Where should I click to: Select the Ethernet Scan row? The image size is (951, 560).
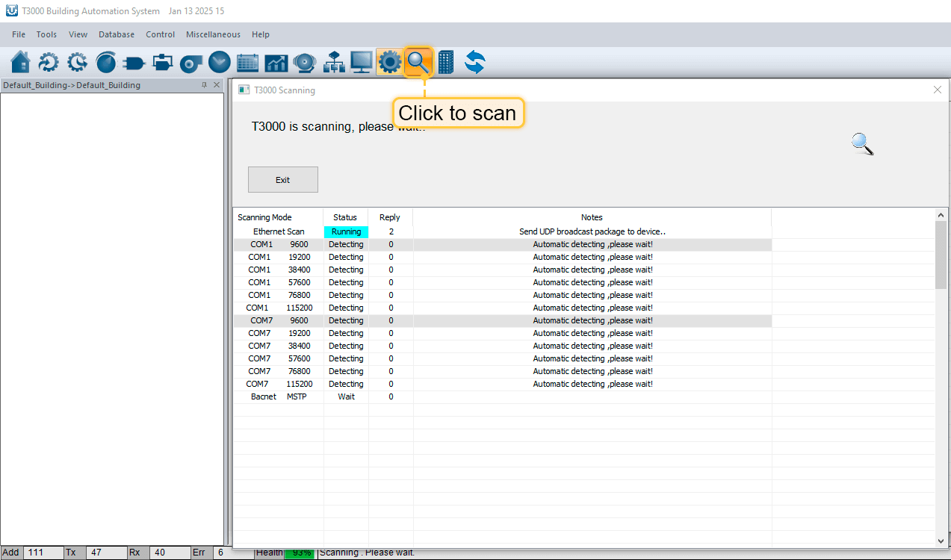tap(279, 231)
